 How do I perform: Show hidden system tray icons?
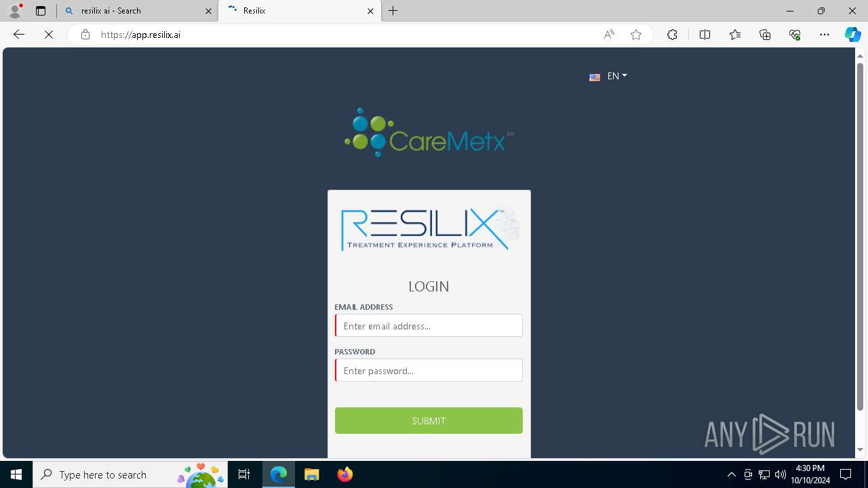[732, 474]
